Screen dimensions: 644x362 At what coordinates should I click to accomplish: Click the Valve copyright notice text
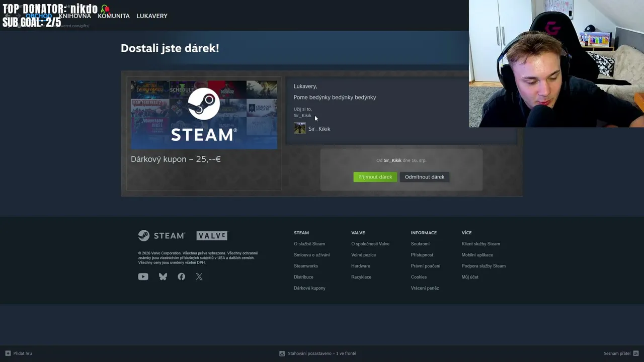click(x=198, y=258)
